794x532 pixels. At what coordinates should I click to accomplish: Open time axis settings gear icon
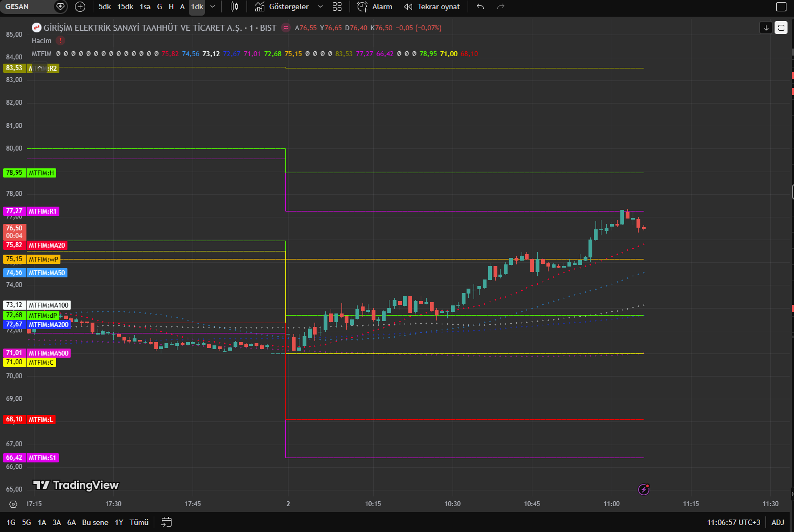13,504
